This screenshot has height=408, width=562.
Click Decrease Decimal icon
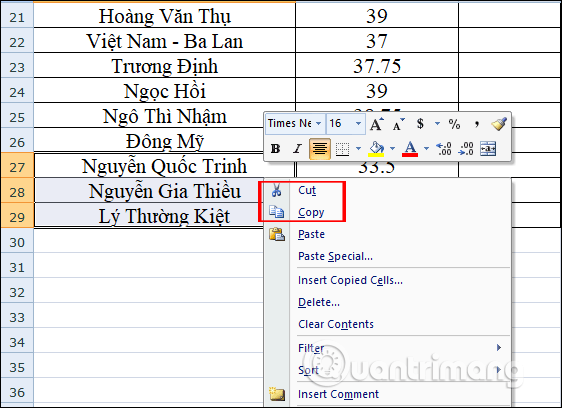point(466,148)
